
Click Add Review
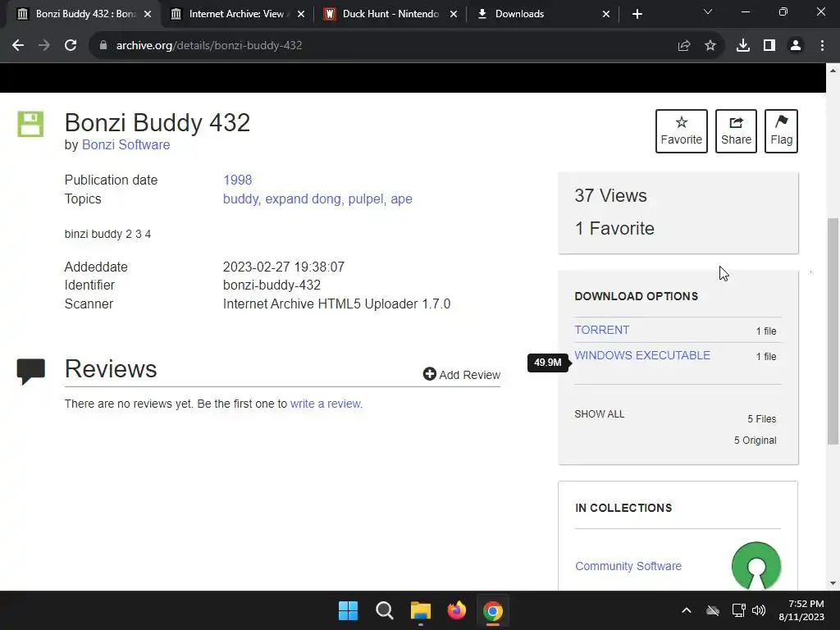(462, 374)
